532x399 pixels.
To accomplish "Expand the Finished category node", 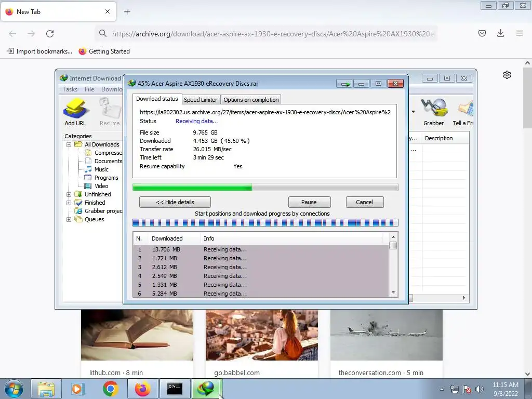I will [x=69, y=203].
